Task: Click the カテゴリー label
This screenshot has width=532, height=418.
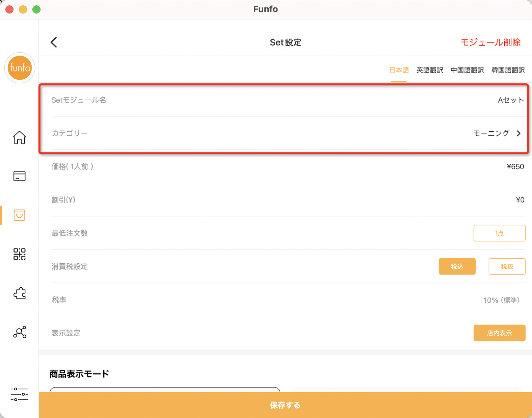Action: click(70, 133)
